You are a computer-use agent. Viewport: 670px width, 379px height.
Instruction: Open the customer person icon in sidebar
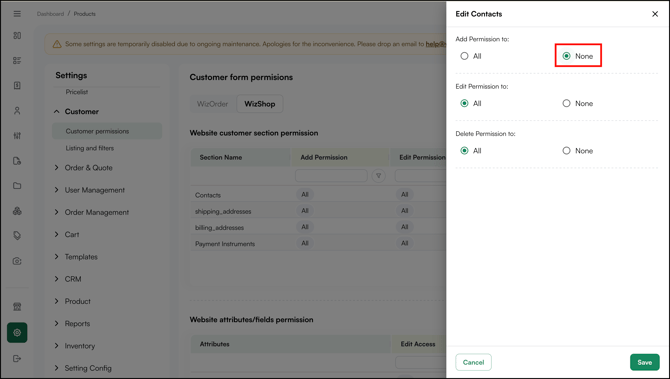(17, 111)
